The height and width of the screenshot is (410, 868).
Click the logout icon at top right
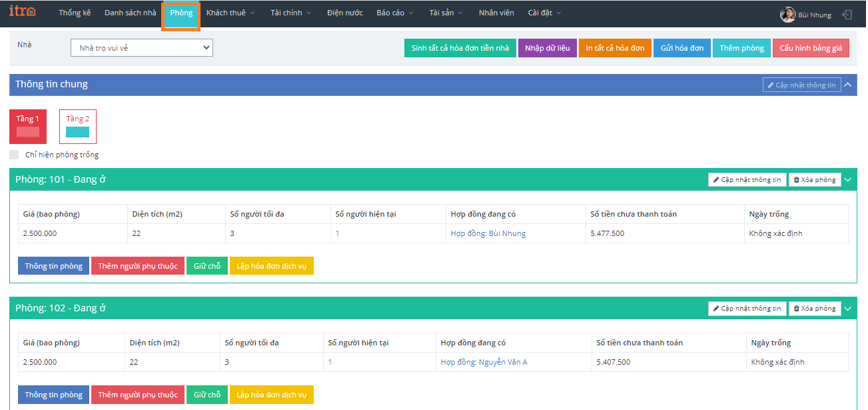(x=847, y=15)
